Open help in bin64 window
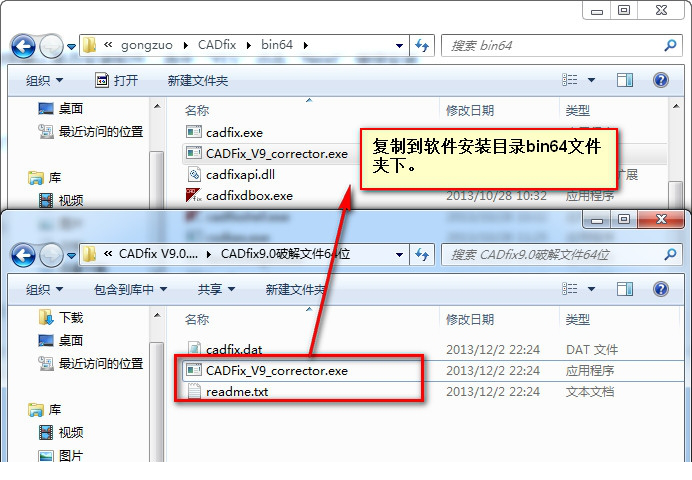The image size is (692, 480). pos(661,80)
